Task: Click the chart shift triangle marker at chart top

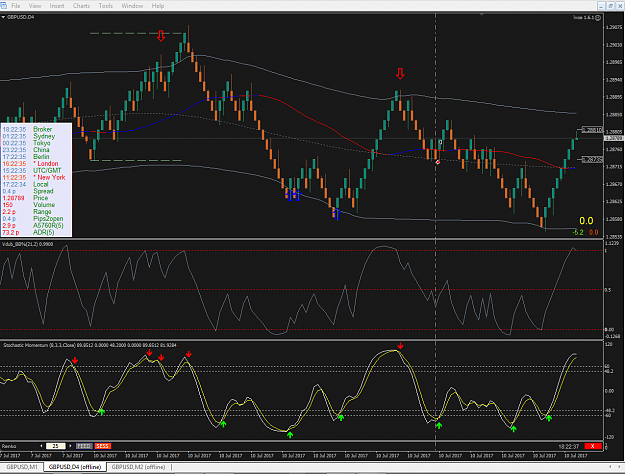Action: click(x=482, y=15)
